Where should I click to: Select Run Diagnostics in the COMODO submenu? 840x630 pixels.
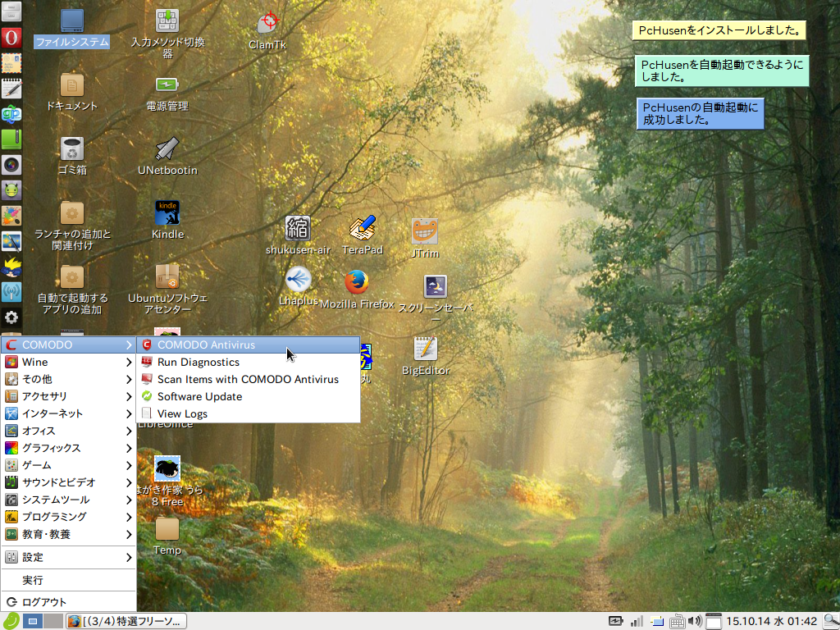coord(248,362)
